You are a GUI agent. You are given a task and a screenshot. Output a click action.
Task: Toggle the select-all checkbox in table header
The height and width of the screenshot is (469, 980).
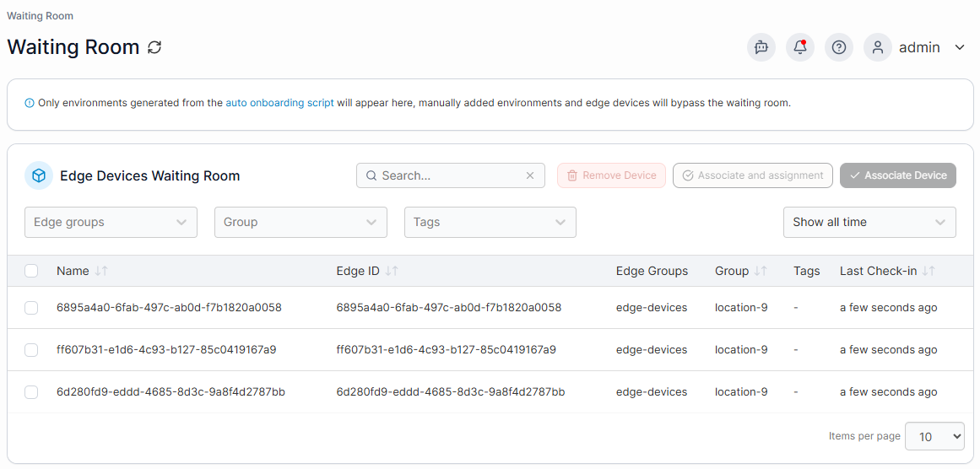coord(31,271)
